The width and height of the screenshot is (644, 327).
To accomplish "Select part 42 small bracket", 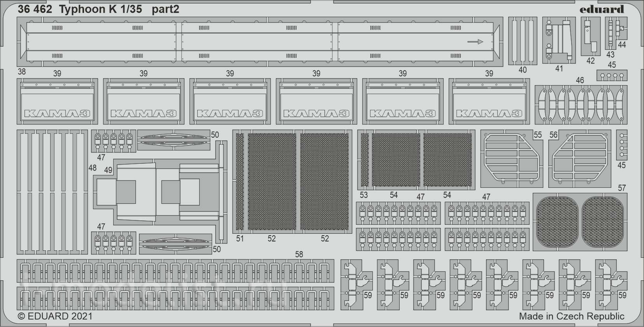I will pyautogui.click(x=590, y=37).
